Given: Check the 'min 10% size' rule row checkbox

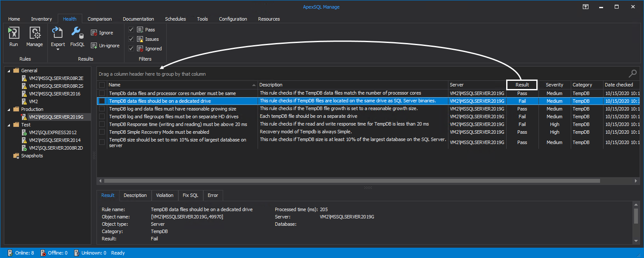Looking at the screenshot, I should pos(102,142).
